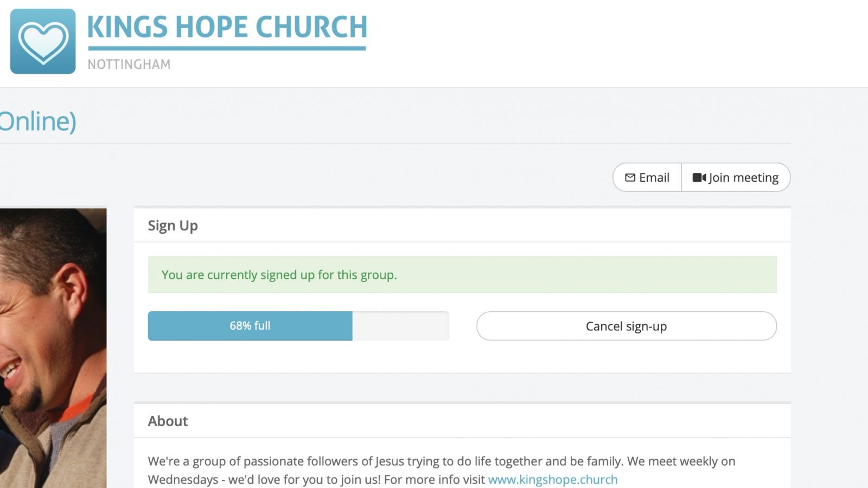Click the Kings Hope Church title
This screenshot has height=488, width=868.
click(x=227, y=27)
